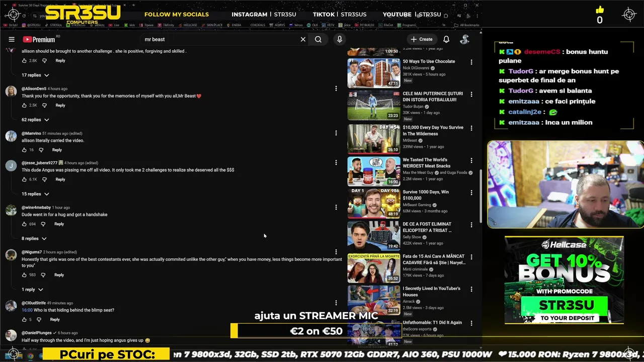644x362 pixels.
Task: Like the @AlisonDen5 comment
Action: [24, 105]
